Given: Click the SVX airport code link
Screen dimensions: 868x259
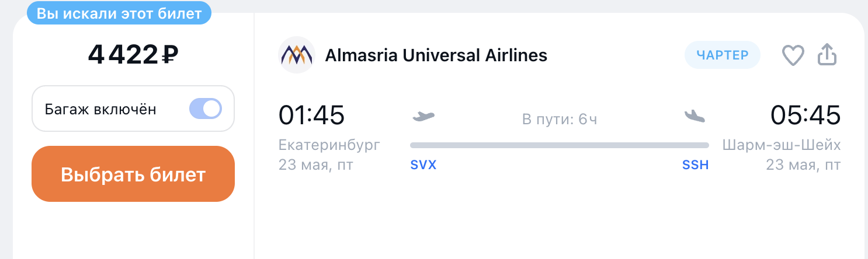Looking at the screenshot, I should [423, 165].
